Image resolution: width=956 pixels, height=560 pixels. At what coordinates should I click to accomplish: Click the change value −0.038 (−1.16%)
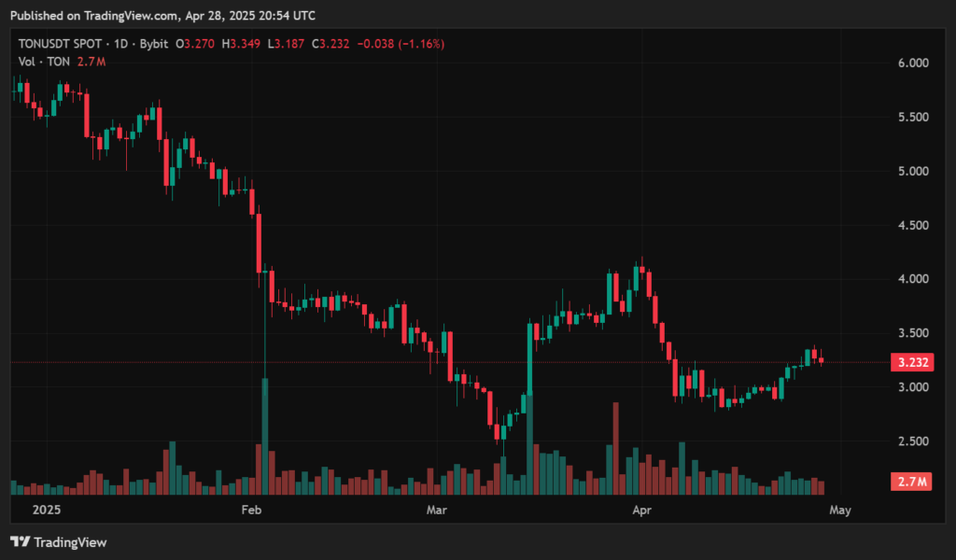[x=401, y=44]
